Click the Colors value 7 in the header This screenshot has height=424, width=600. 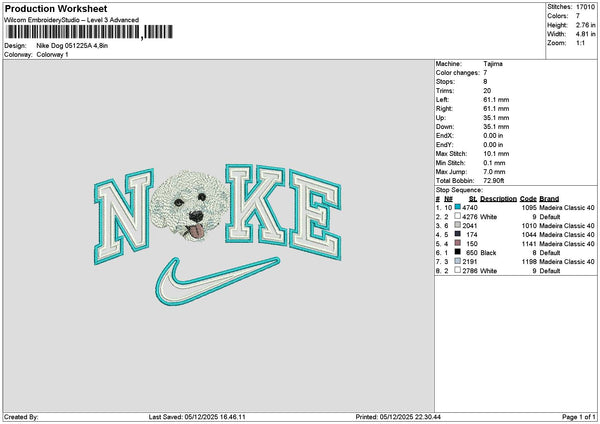[x=578, y=16]
